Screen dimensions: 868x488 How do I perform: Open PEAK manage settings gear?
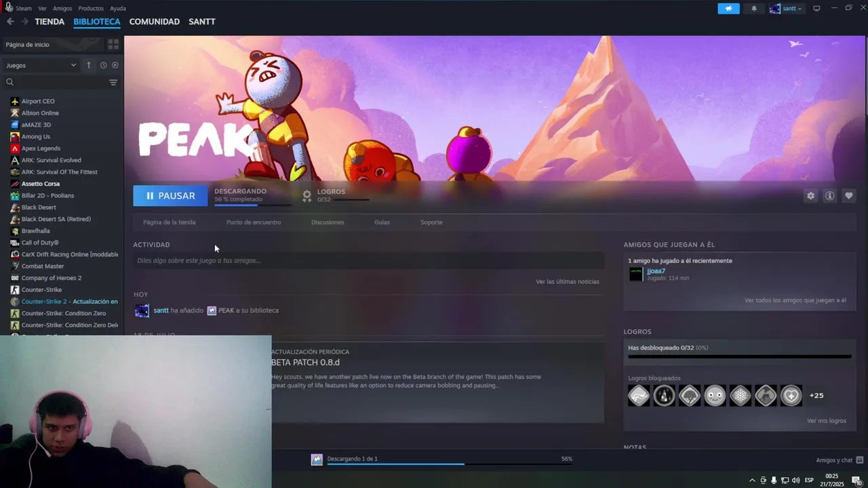point(810,196)
